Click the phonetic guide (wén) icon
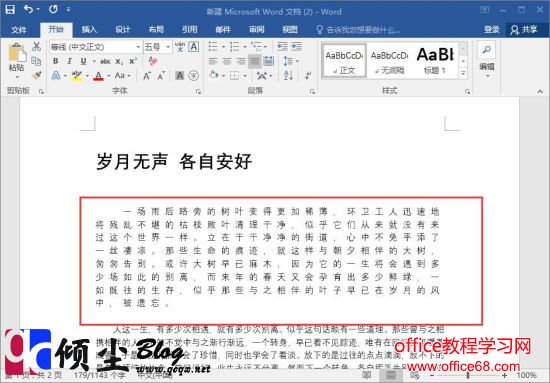550x383 pixels. point(180,47)
